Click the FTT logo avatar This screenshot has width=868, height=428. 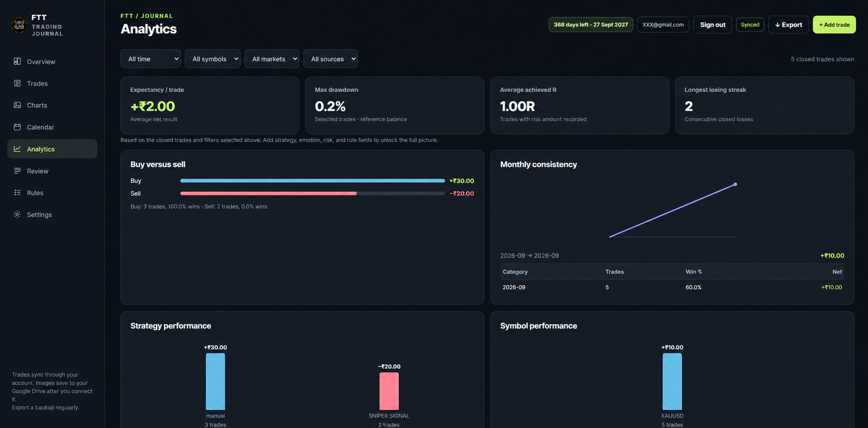19,25
